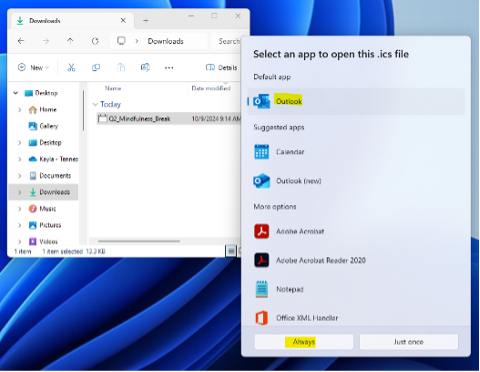Go forward in File Explorer

click(x=46, y=41)
